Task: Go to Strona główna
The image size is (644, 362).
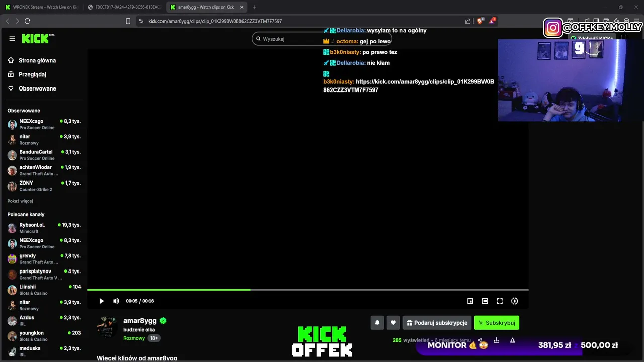Action: point(32,60)
